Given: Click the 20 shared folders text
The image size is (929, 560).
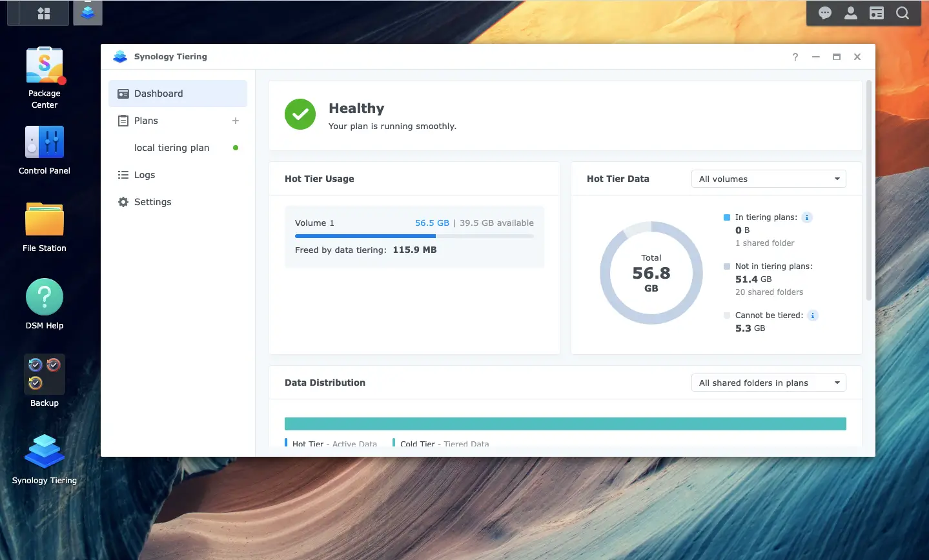Looking at the screenshot, I should click(x=769, y=292).
